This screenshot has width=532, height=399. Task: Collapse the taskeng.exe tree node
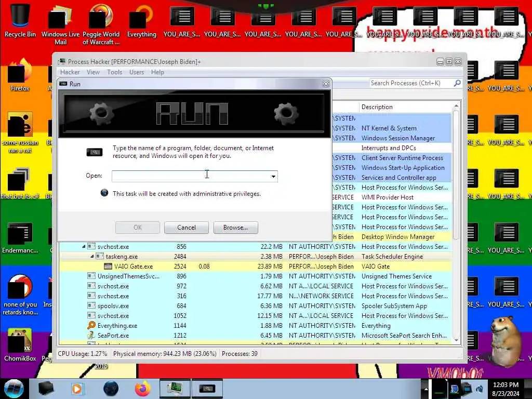pos(92,257)
